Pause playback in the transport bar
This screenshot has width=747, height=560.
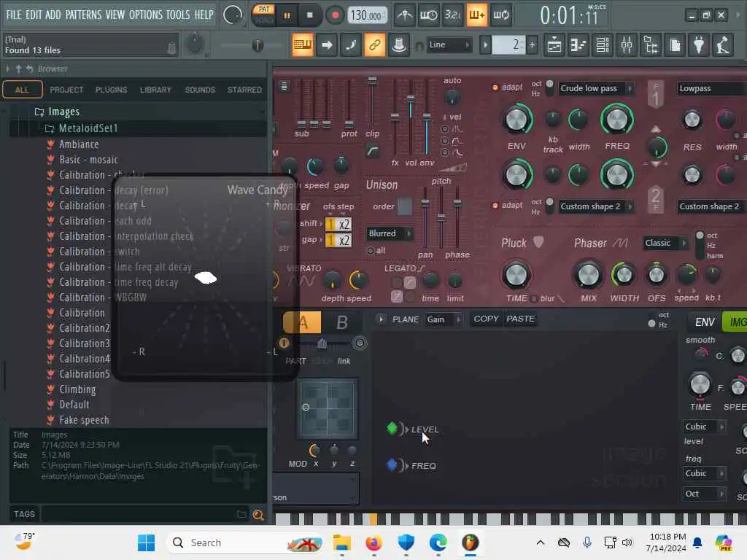click(287, 16)
